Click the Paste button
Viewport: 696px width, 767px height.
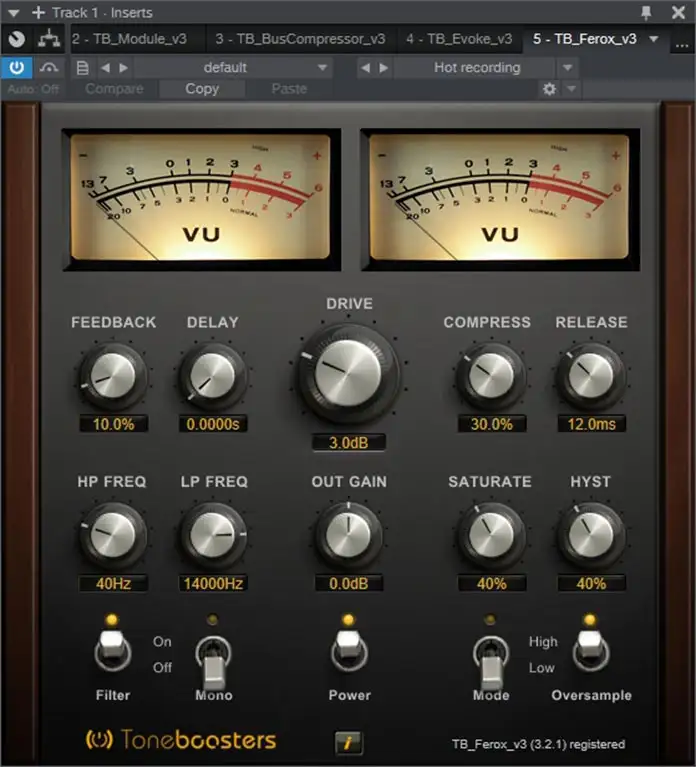tap(289, 89)
